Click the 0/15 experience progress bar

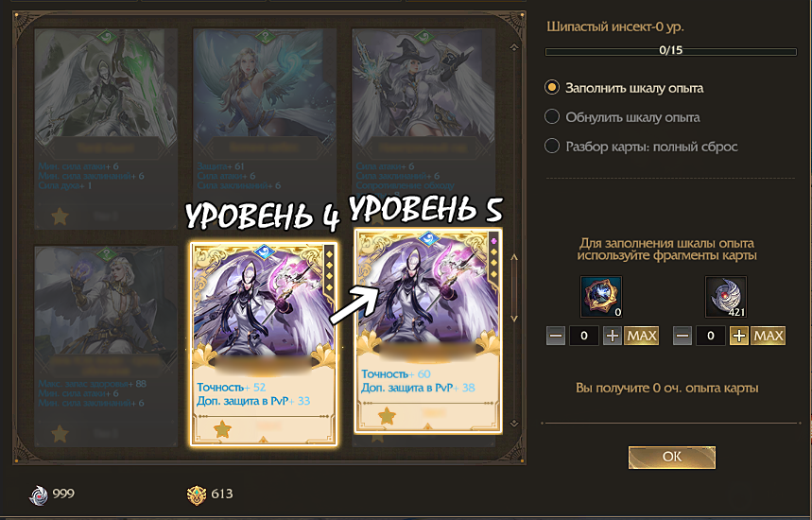pos(670,51)
